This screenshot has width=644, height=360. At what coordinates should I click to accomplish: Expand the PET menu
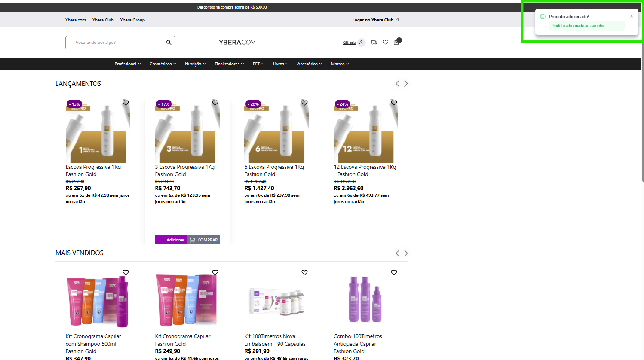pos(258,64)
